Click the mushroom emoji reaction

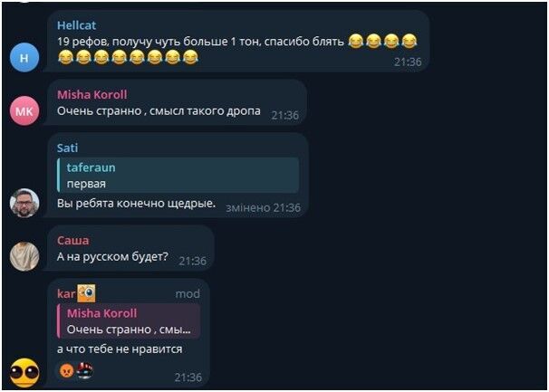coord(85,370)
